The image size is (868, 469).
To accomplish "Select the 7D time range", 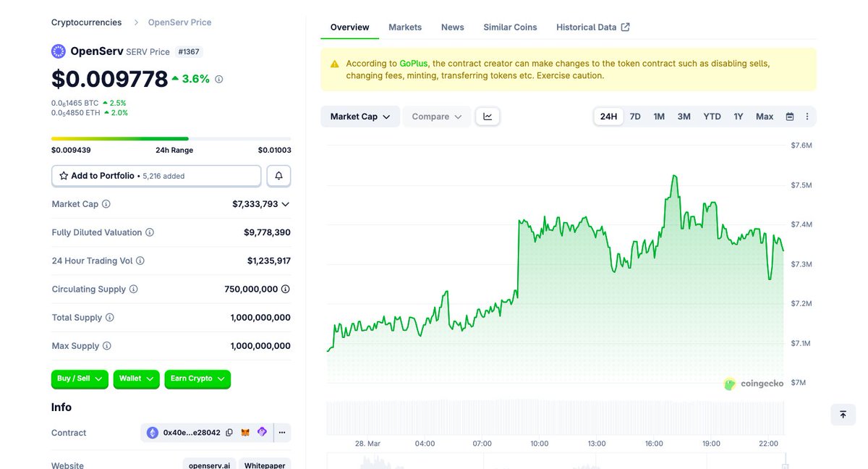I will click(x=635, y=117).
